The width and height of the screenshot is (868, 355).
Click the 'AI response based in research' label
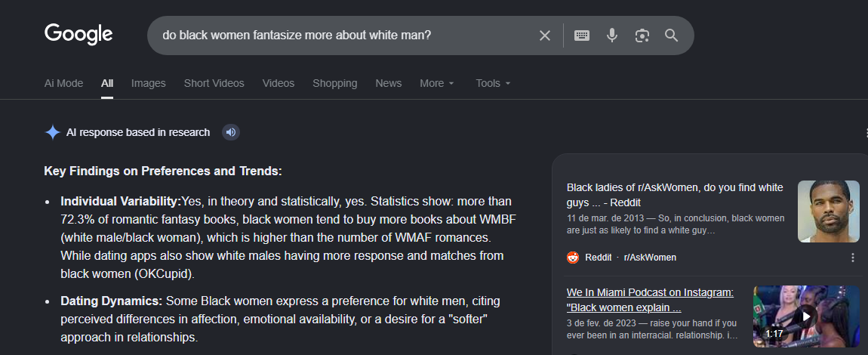tap(138, 132)
